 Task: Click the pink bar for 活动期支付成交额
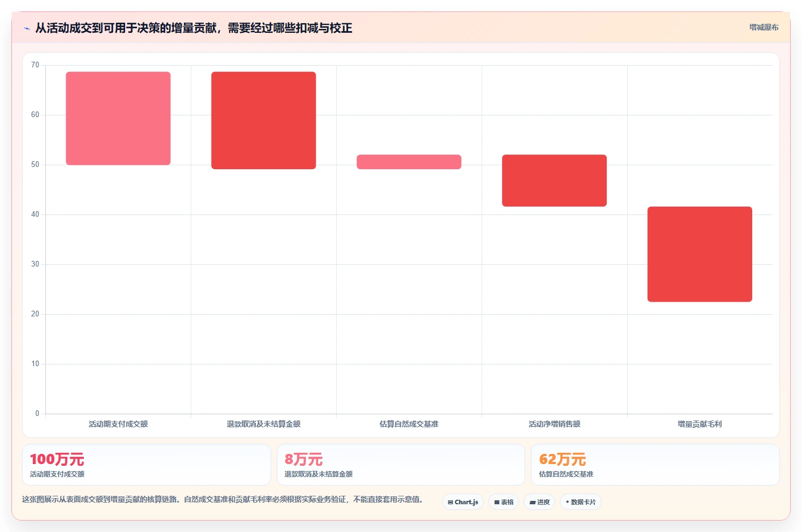(118, 118)
